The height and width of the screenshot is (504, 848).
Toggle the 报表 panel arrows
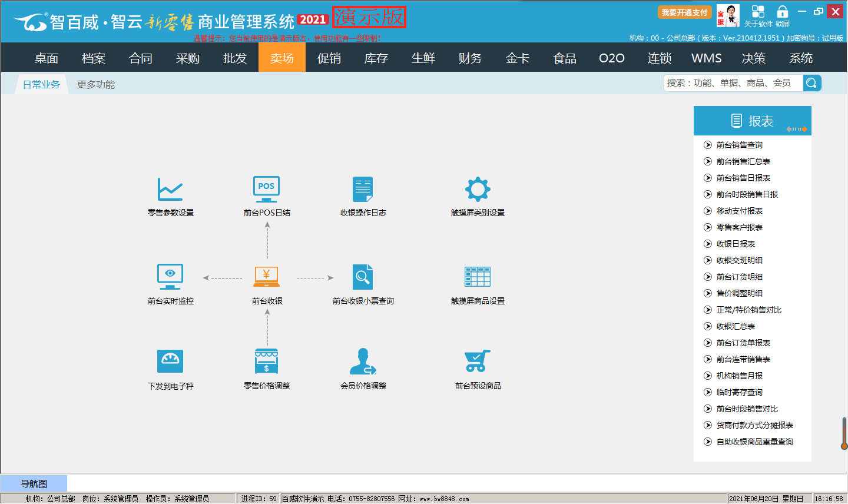point(796,129)
